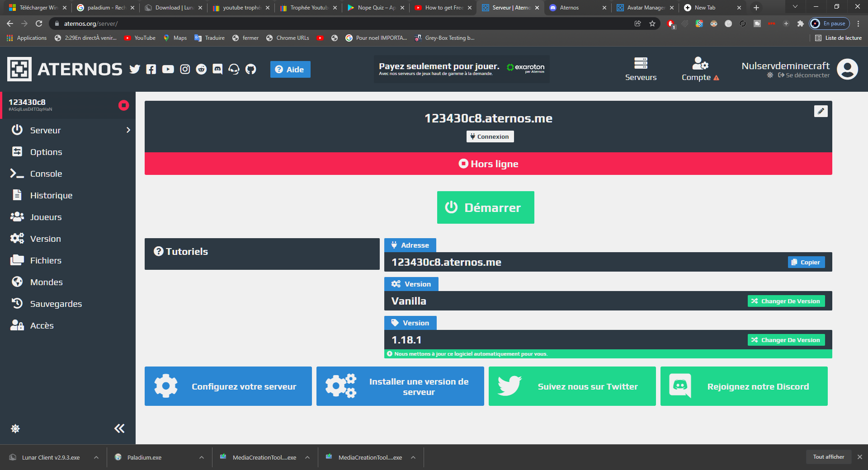This screenshot has width=868, height=470.
Task: Open the Tutoriels panel
Action: [x=262, y=254]
